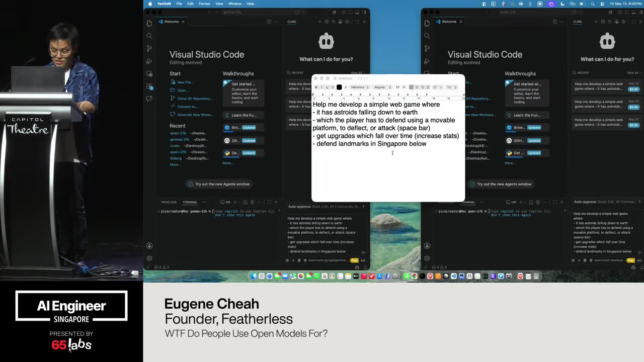Open the Regular typeface dropdown
The image size is (644, 362).
[x=382, y=87]
